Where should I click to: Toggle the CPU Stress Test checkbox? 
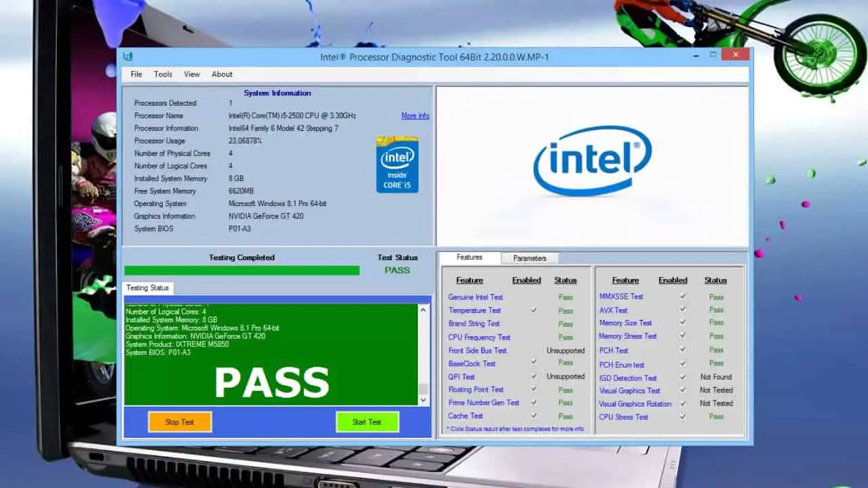click(683, 417)
